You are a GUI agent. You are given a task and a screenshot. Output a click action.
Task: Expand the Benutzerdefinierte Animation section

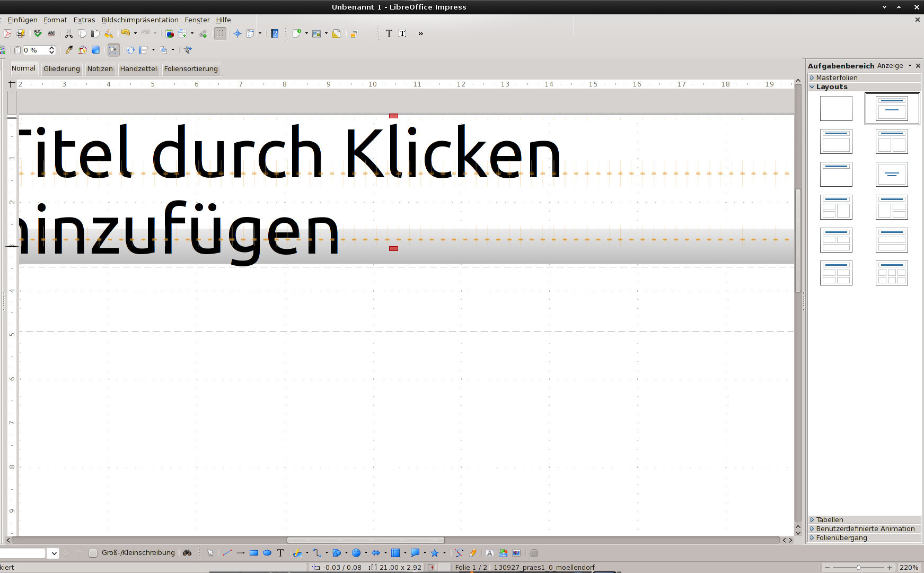[864, 528]
